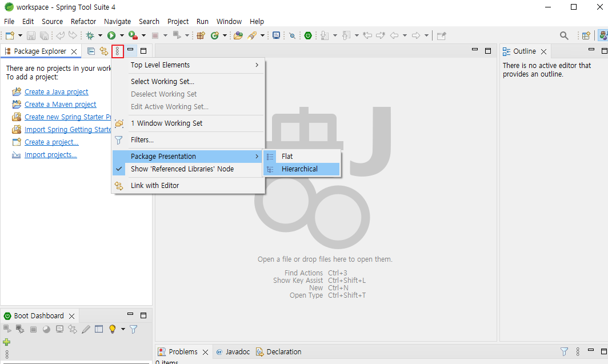The width and height of the screenshot is (608, 364).
Task: Click Create a Maven project link
Action: pos(60,104)
